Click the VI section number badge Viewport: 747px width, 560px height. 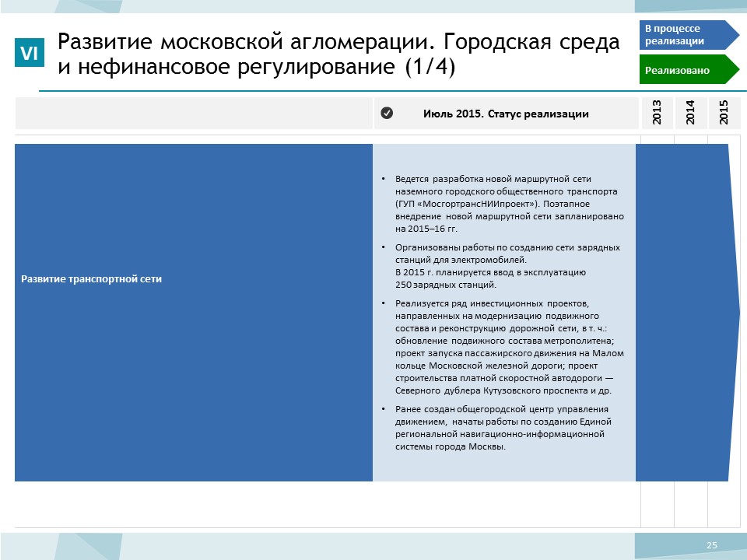coord(30,52)
